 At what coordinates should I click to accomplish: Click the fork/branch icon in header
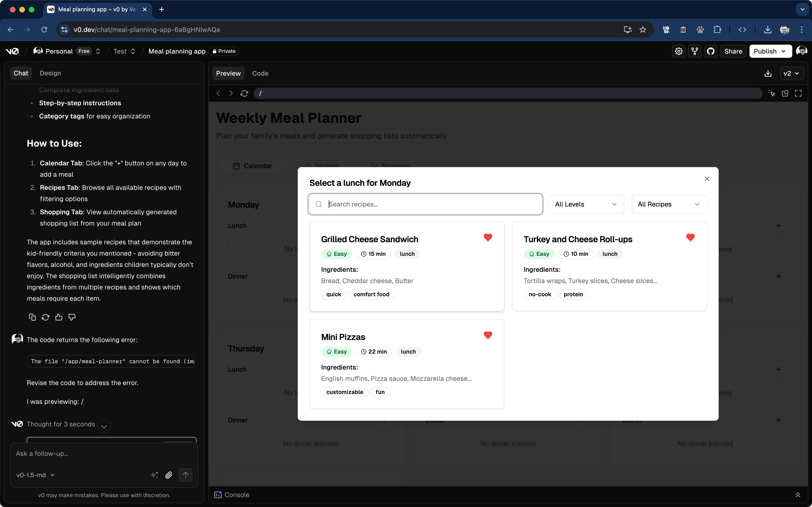pos(695,51)
